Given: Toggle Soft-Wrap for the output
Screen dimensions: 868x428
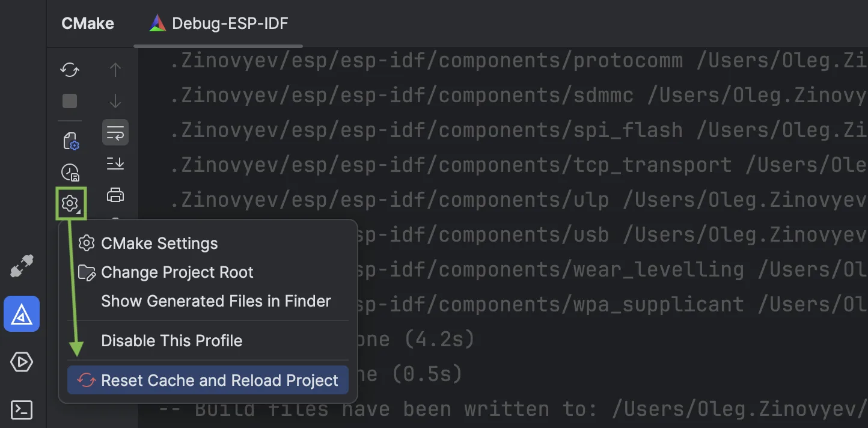Looking at the screenshot, I should 115,132.
